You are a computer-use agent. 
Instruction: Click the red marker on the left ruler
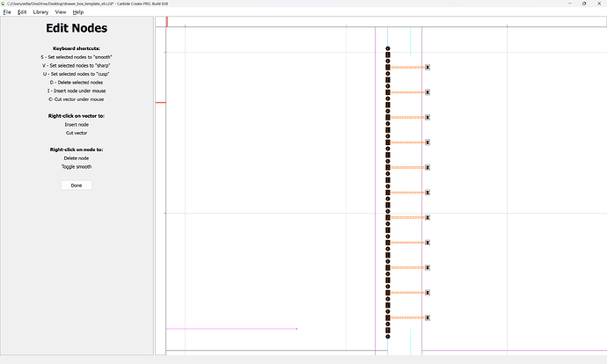coord(160,103)
